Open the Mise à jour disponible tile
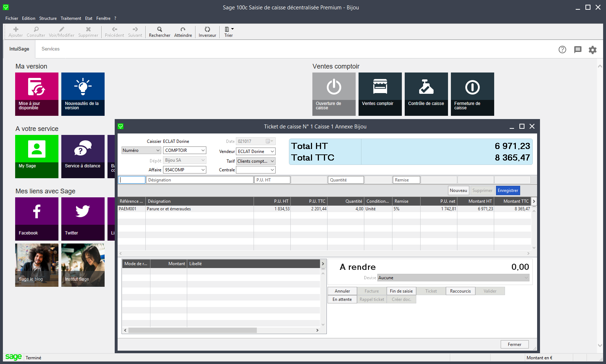This screenshot has width=606, height=364. click(x=37, y=94)
